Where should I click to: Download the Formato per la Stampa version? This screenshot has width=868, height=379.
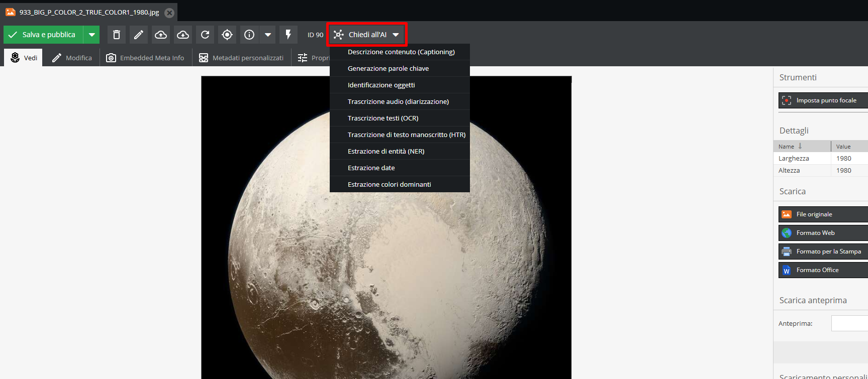click(x=823, y=251)
